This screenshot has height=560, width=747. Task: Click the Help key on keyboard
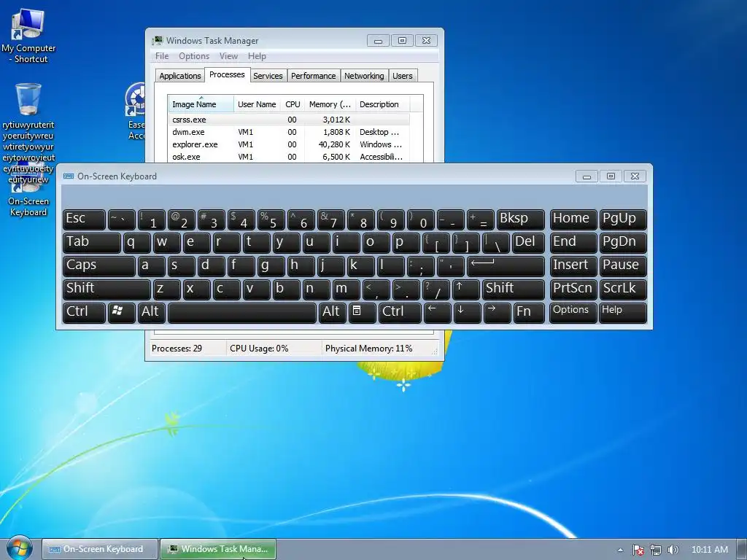click(623, 313)
